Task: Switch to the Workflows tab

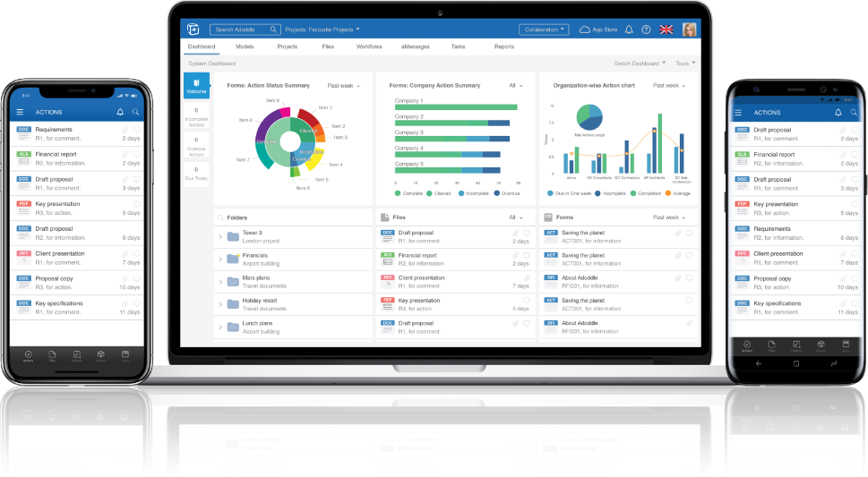Action: pos(369,47)
